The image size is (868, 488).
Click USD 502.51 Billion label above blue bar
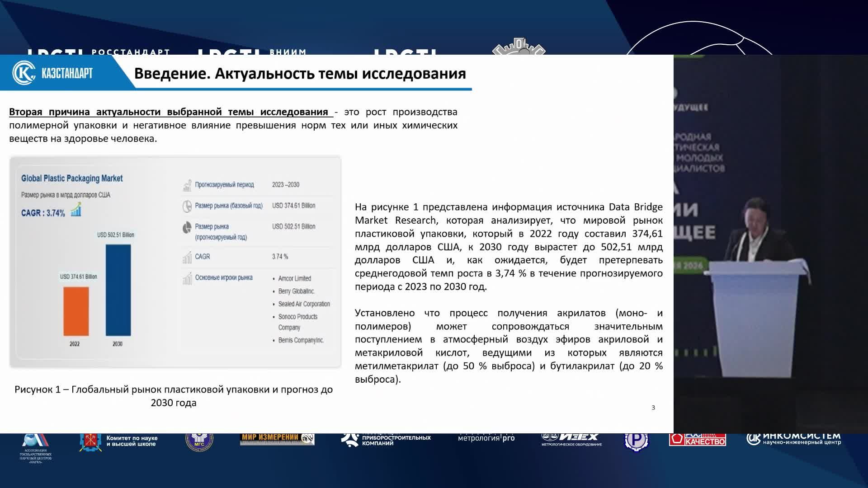[116, 235]
